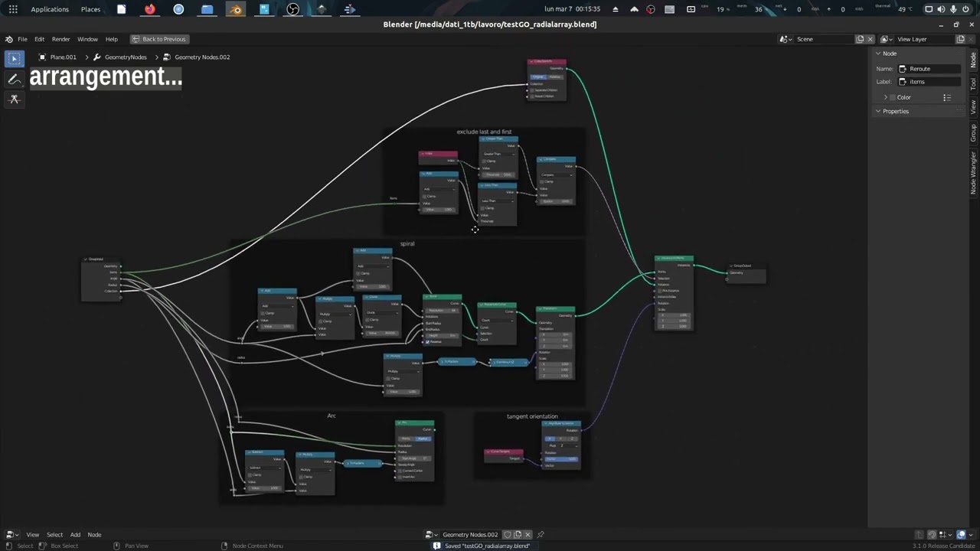Viewport: 980px width, 551px height.
Task: Open the Scene selector dropdown
Action: [785, 39]
